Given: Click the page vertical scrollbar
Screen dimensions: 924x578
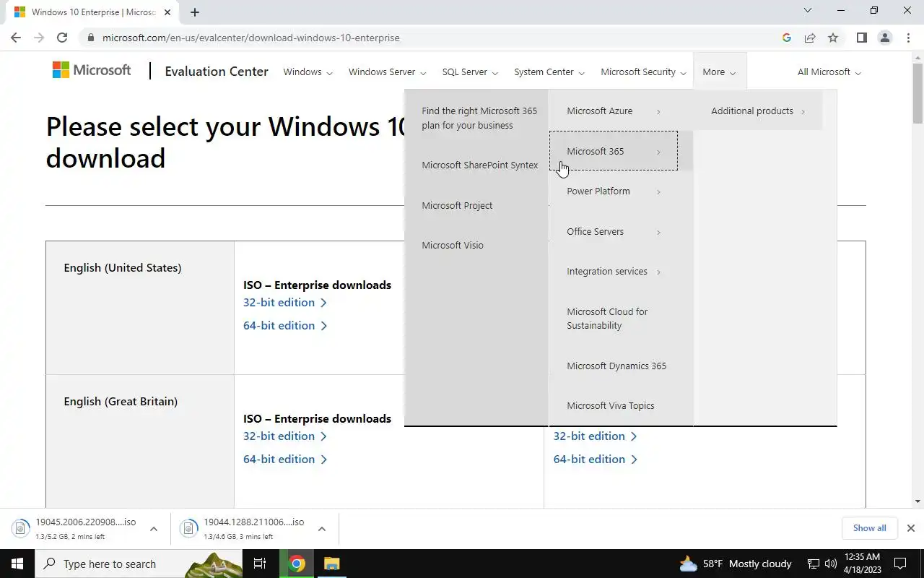Looking at the screenshot, I should pyautogui.click(x=918, y=94).
